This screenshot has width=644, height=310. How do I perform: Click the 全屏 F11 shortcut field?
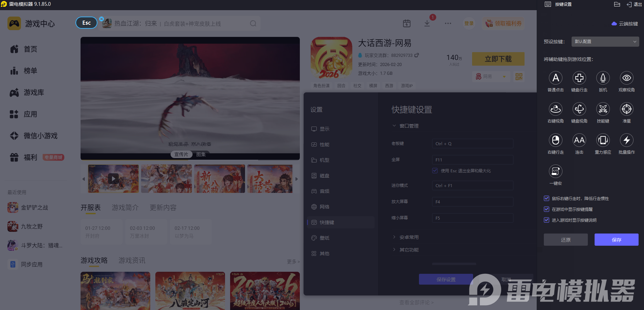(472, 160)
